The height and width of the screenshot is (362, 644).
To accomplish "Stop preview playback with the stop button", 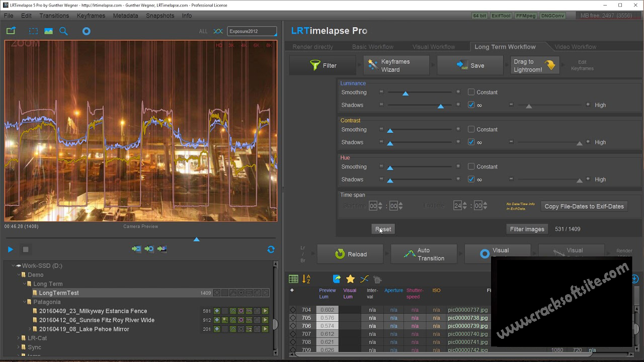I will tap(26, 249).
